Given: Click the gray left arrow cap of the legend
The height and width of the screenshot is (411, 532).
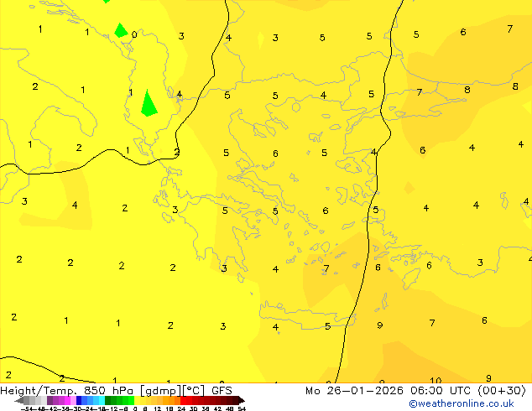Looking at the screenshot, I should 19,400.
